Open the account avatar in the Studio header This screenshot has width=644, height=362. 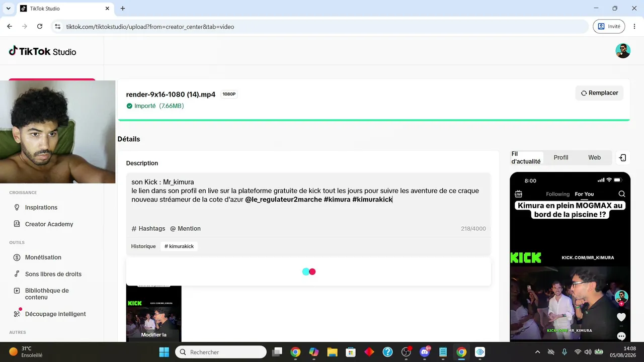point(623,51)
